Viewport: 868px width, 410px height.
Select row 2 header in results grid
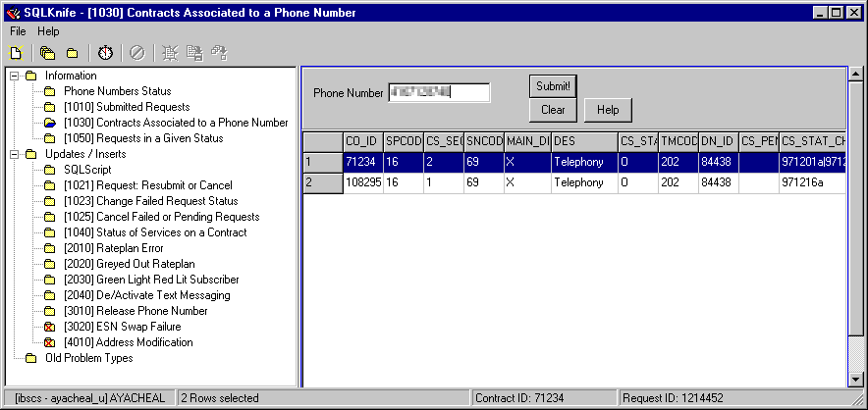321,182
